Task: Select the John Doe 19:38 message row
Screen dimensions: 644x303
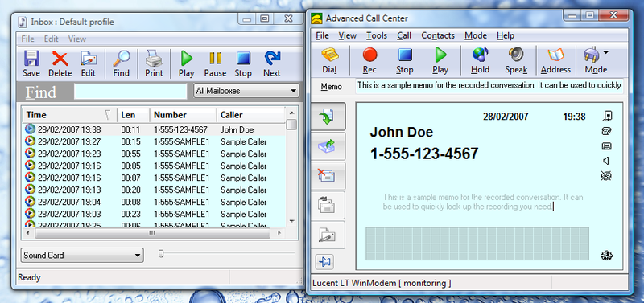Action: click(x=154, y=129)
